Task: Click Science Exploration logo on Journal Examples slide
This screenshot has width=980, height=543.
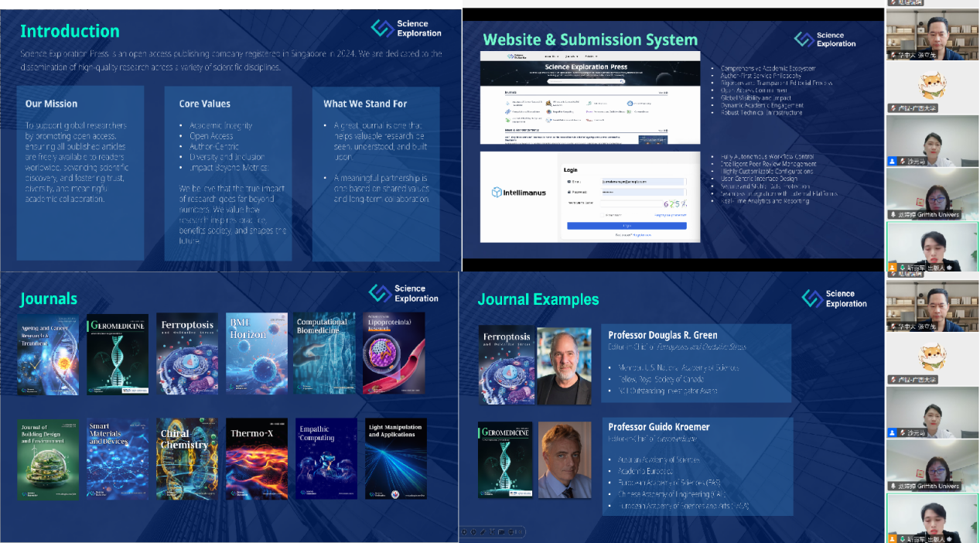Action: pos(834,299)
